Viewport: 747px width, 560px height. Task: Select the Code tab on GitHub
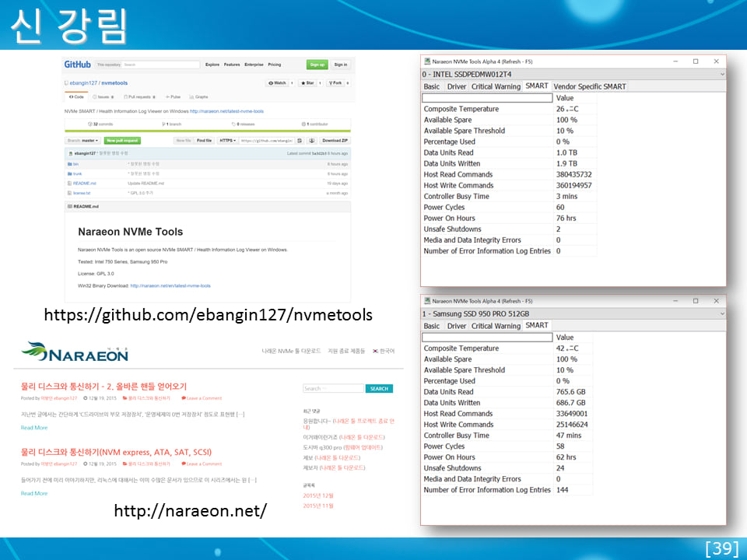76,96
